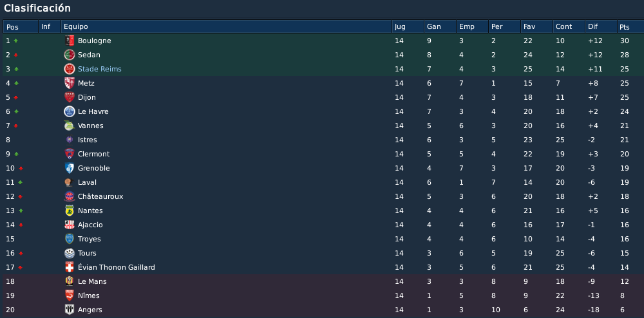644x318 pixels.
Task: Click the Equipo column header
Action: point(226,26)
